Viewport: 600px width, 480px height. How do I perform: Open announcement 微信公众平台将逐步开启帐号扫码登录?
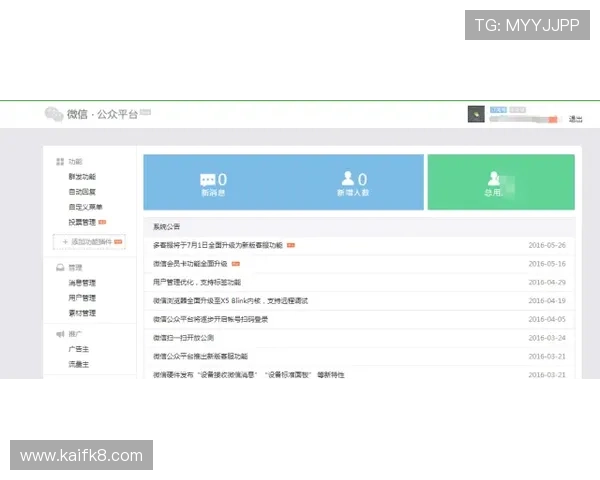[210, 319]
